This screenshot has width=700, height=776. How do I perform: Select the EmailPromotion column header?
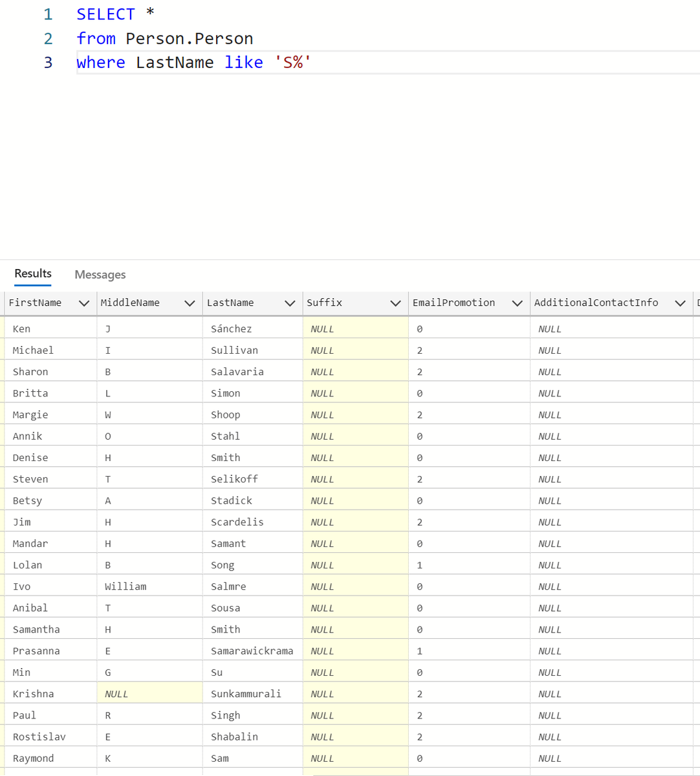(x=469, y=303)
